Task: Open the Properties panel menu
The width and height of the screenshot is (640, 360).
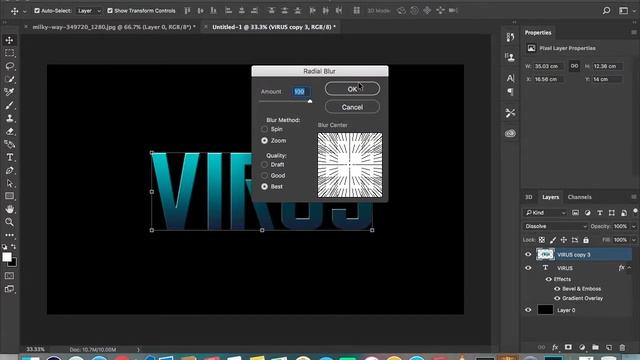Action: 633,32
